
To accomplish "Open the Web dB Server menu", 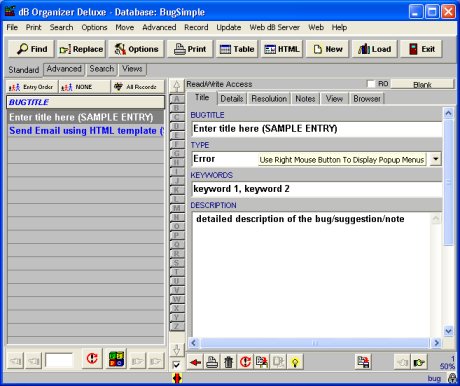I will (274, 27).
